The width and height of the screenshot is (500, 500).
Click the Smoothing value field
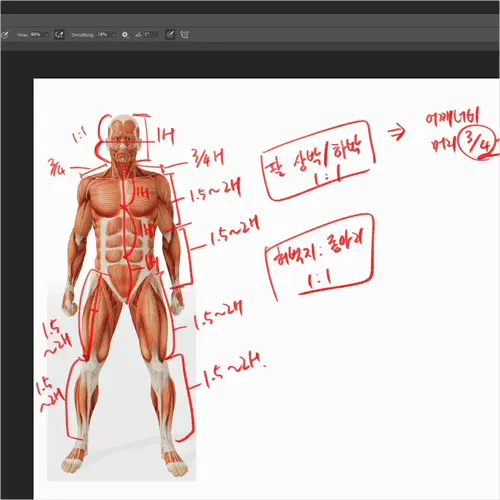104,35
